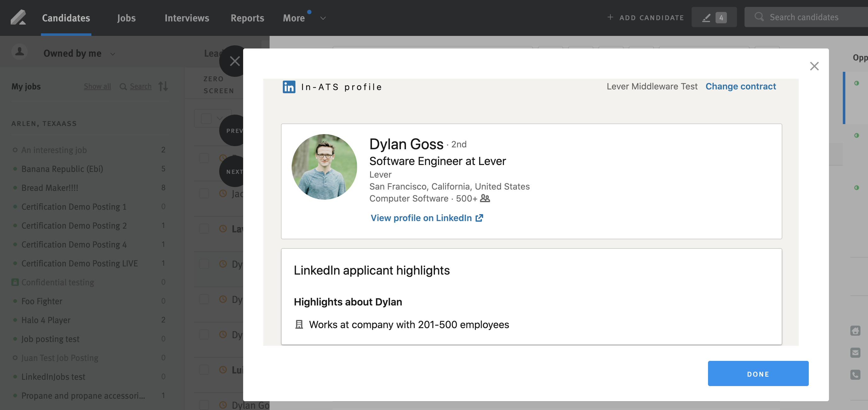
Task: Click the Search candidates field
Action: tap(806, 17)
